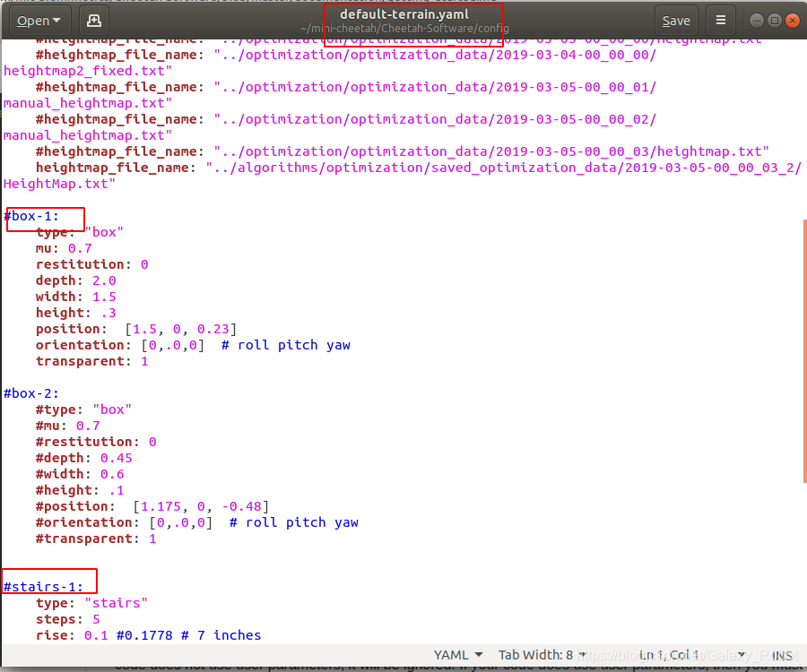Open the Ln, Col position dropdown
Screen dimensions: 807x672
tap(692, 655)
